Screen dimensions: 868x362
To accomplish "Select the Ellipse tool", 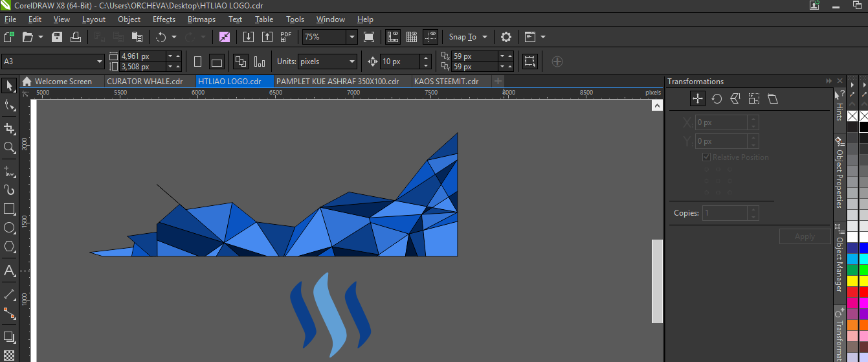I will tap(9, 227).
